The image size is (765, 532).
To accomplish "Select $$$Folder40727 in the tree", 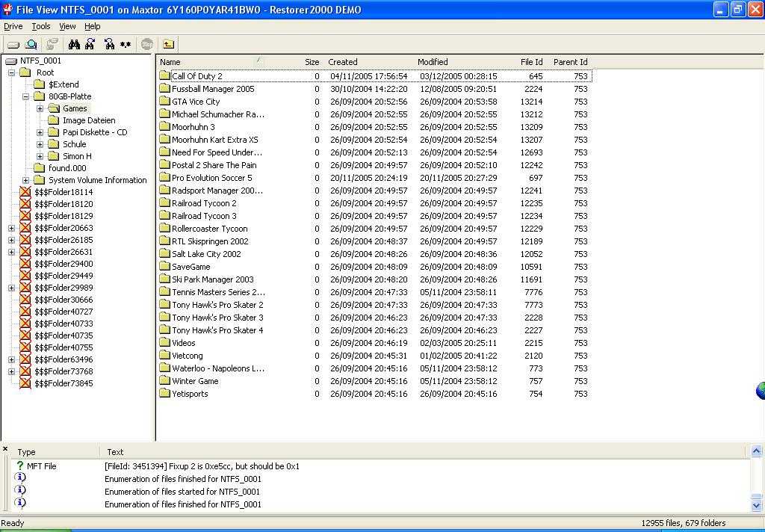I will pos(64,312).
